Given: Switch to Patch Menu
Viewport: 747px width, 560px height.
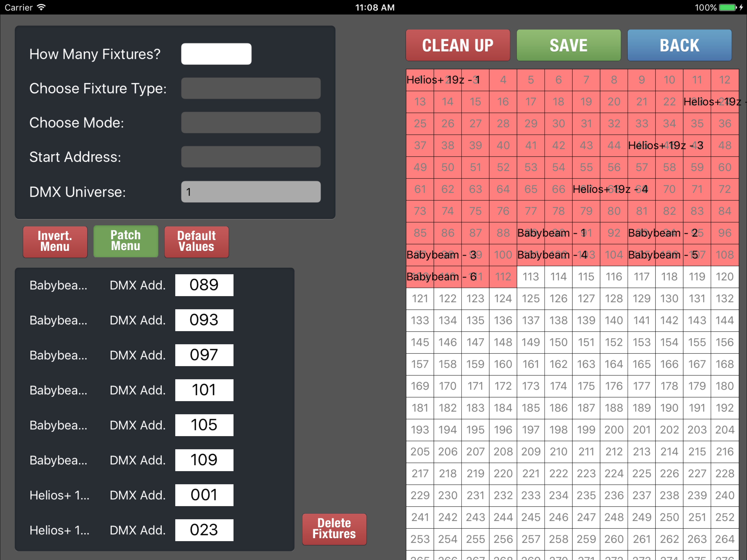Looking at the screenshot, I should coord(126,241).
